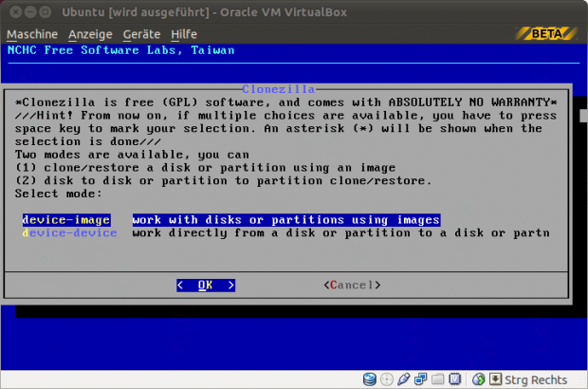Viewport: 588px width, 389px height.
Task: Open the network adapters status icon
Action: (420, 380)
